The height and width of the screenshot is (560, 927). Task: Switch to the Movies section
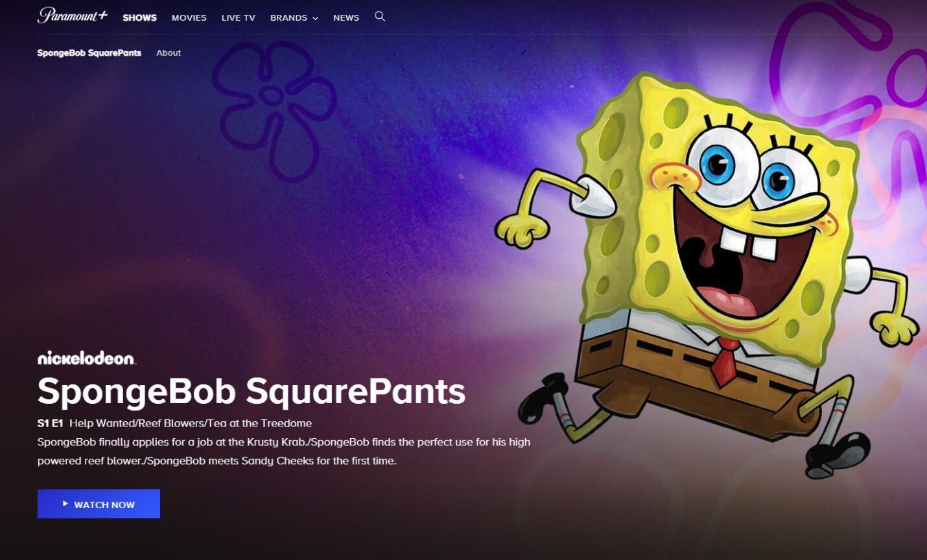(x=188, y=17)
